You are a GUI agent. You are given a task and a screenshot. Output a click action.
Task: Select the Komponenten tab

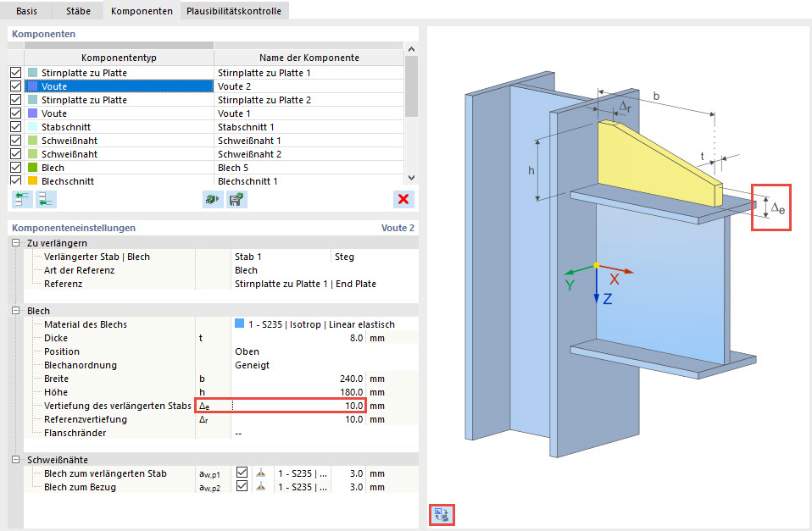[142, 11]
